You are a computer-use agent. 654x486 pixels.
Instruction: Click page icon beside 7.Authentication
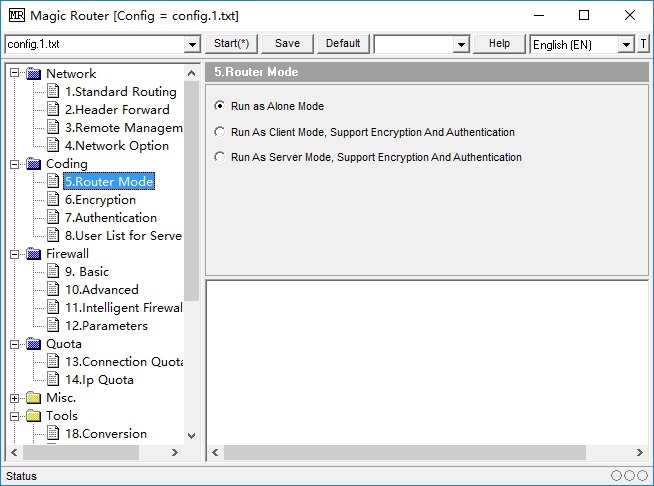[x=53, y=217]
